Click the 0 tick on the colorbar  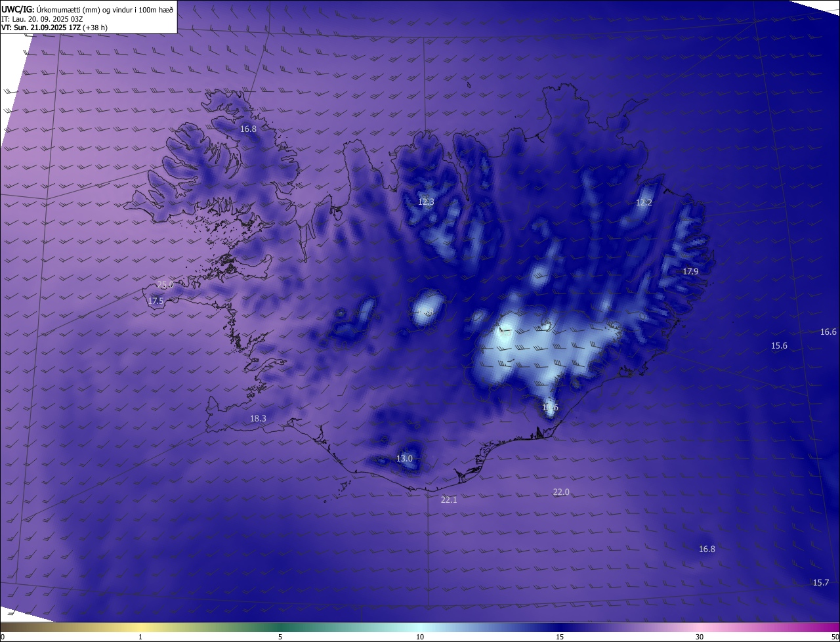3,637
